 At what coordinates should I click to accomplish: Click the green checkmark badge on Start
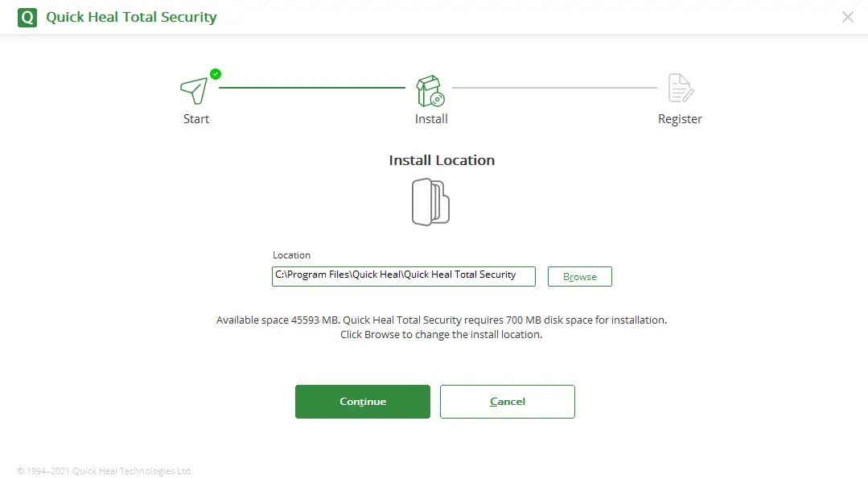pos(216,74)
